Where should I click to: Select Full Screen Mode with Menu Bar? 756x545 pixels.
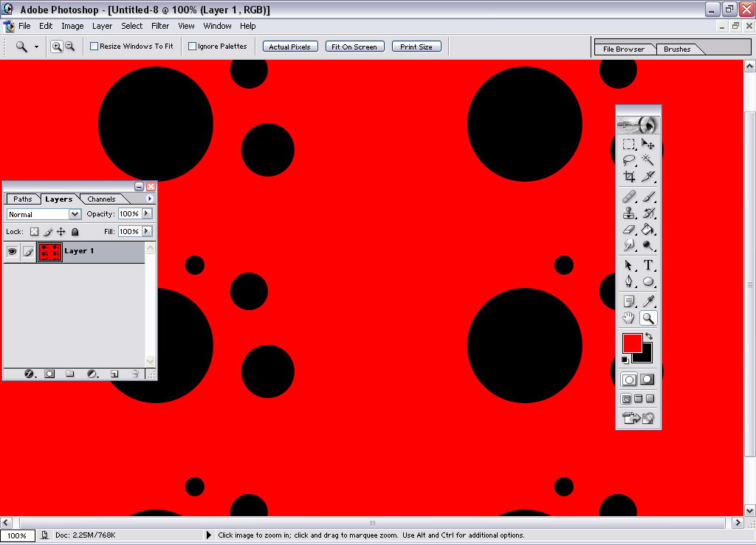(639, 399)
